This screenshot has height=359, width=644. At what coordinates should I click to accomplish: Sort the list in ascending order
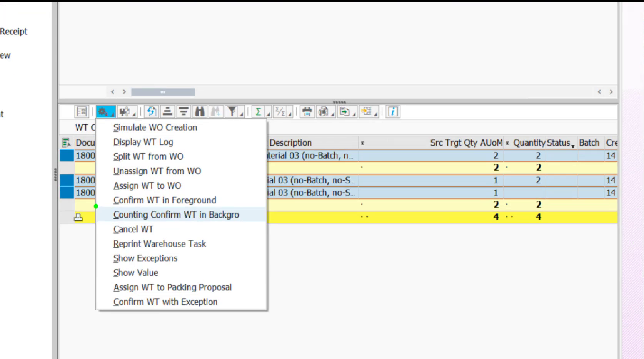(x=168, y=112)
